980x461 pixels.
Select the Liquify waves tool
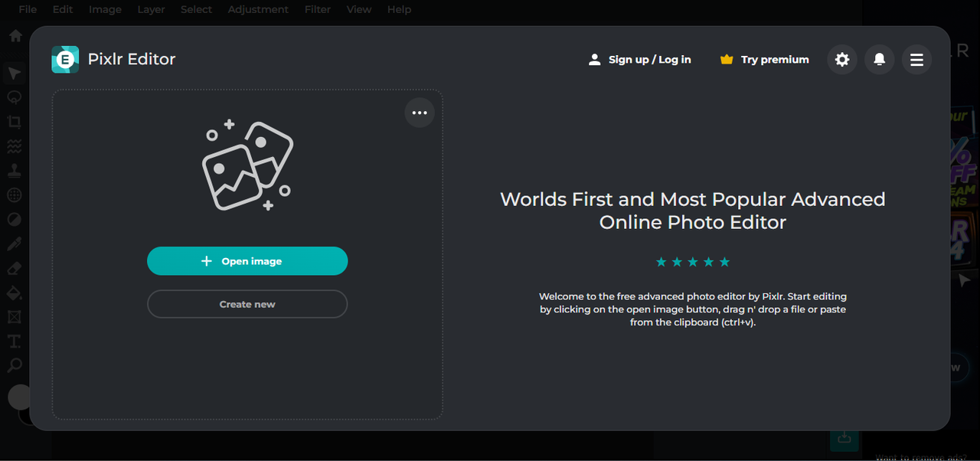15,146
